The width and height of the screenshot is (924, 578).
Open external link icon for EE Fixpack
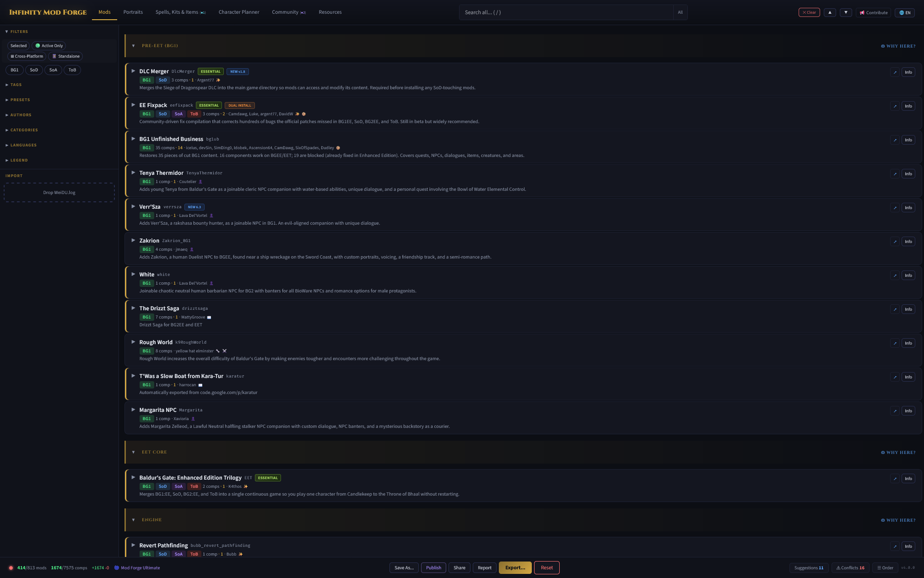[x=895, y=106]
